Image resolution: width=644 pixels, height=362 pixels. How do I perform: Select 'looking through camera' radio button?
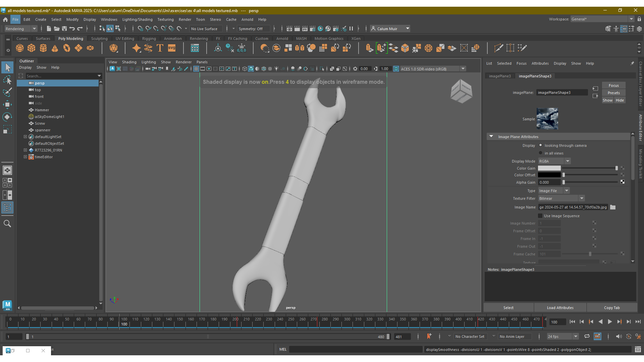point(541,145)
